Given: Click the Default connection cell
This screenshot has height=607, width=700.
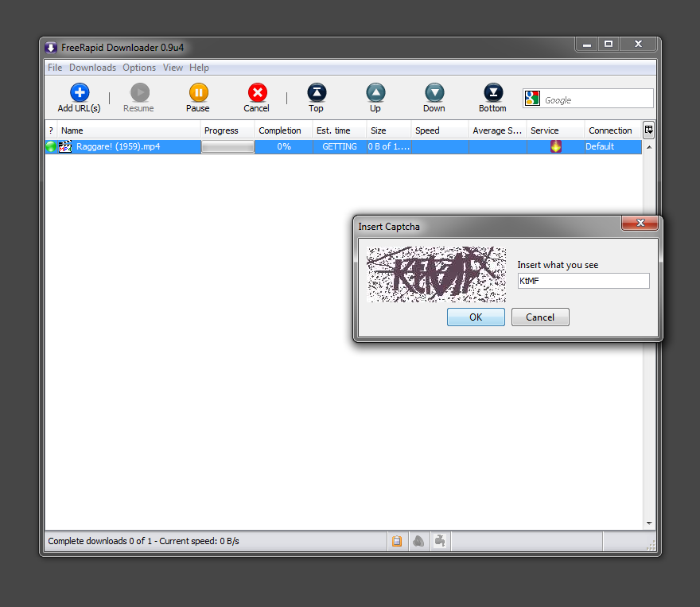Looking at the screenshot, I should point(613,146).
